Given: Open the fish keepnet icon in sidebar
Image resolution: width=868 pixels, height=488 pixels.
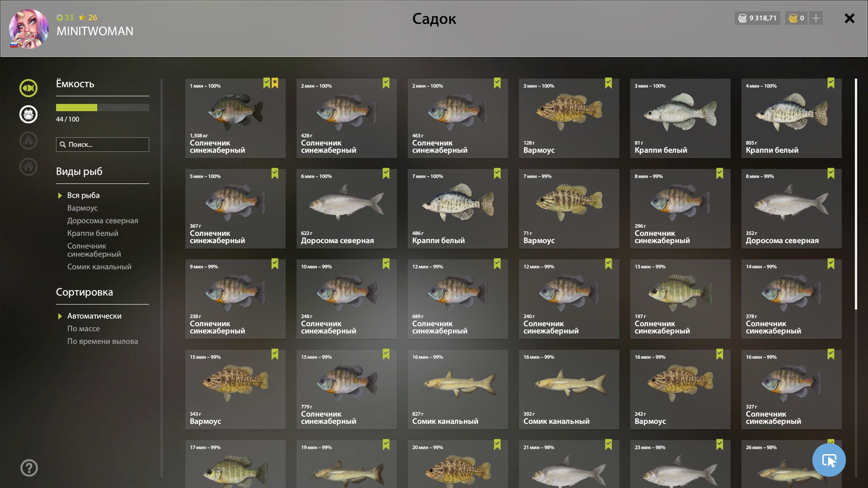Looking at the screenshot, I should tap(28, 88).
